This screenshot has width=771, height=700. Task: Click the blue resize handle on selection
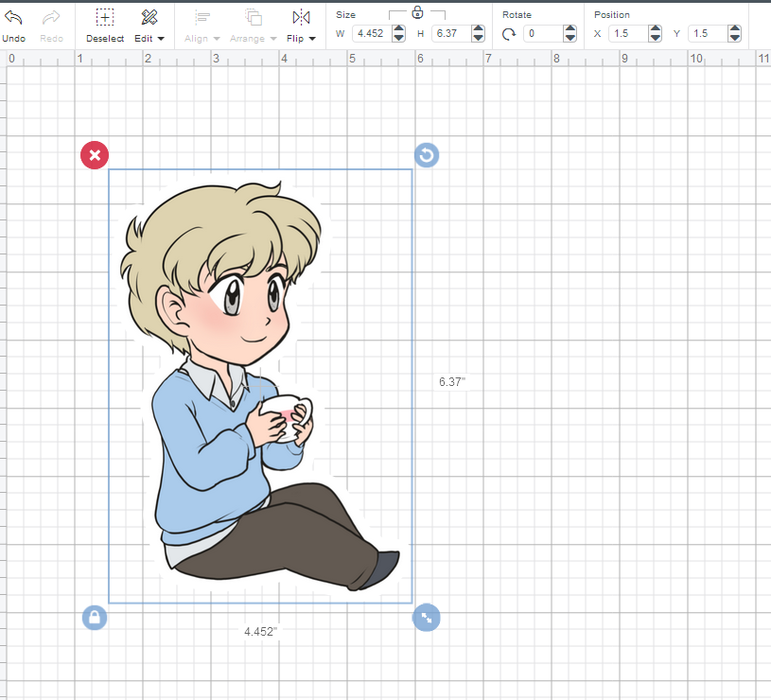pos(427,618)
